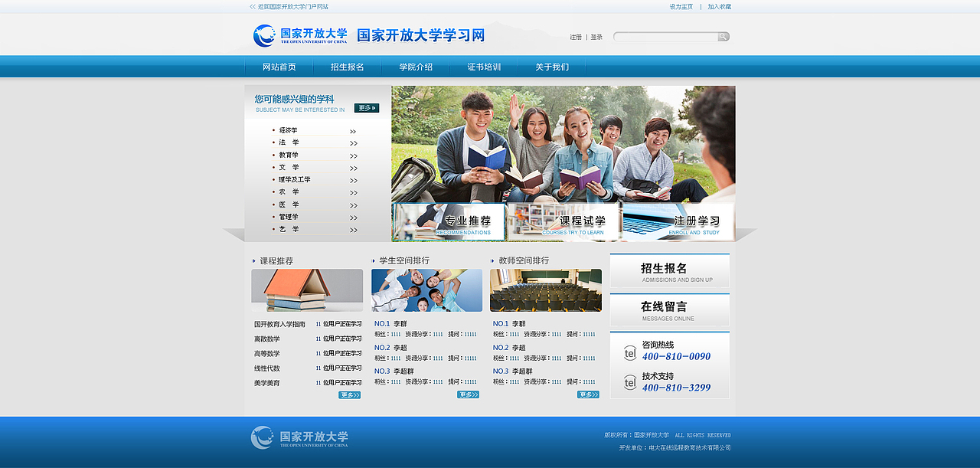Expand the 理学及工学 subject arrow
Image resolution: width=980 pixels, height=468 pixels.
click(x=354, y=181)
